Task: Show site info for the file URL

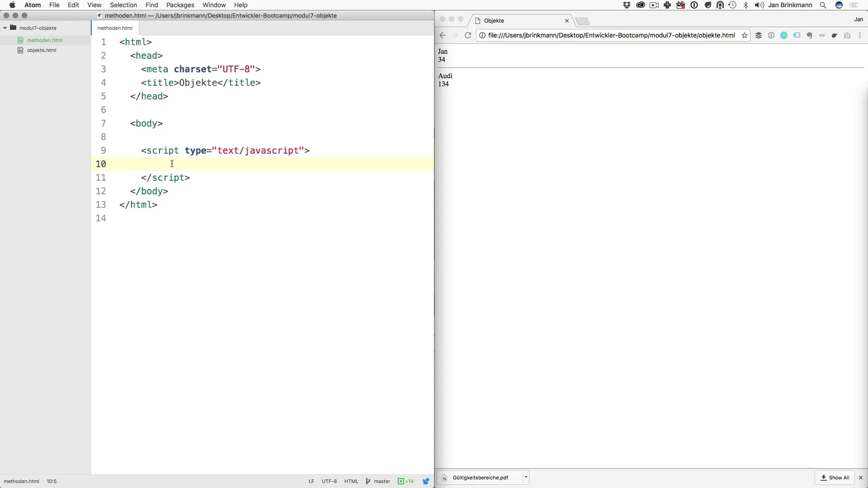Action: pos(482,35)
